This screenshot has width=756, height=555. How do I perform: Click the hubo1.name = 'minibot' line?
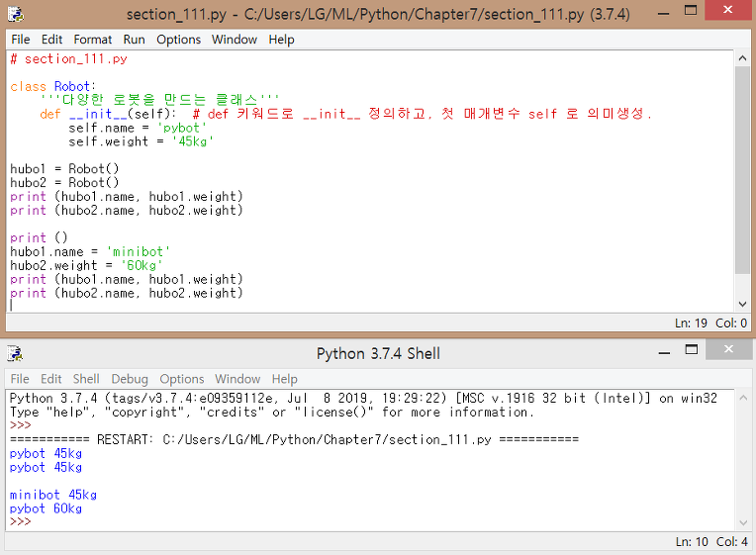pos(90,251)
